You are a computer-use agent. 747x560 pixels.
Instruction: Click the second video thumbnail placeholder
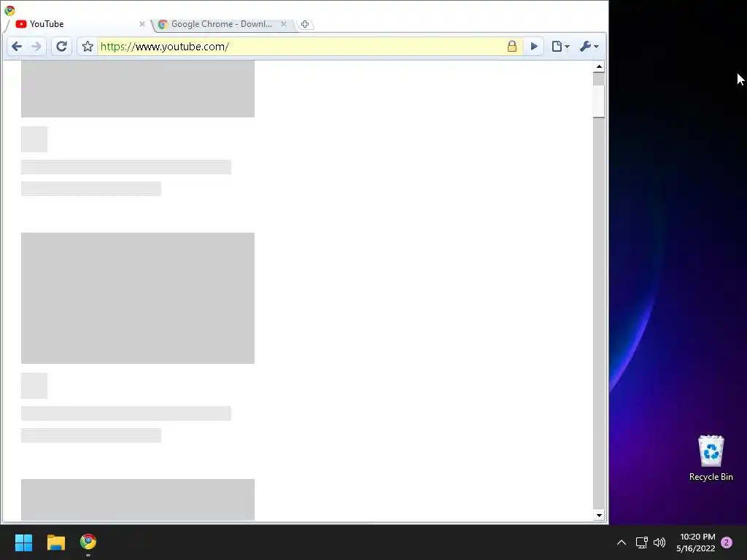point(138,298)
